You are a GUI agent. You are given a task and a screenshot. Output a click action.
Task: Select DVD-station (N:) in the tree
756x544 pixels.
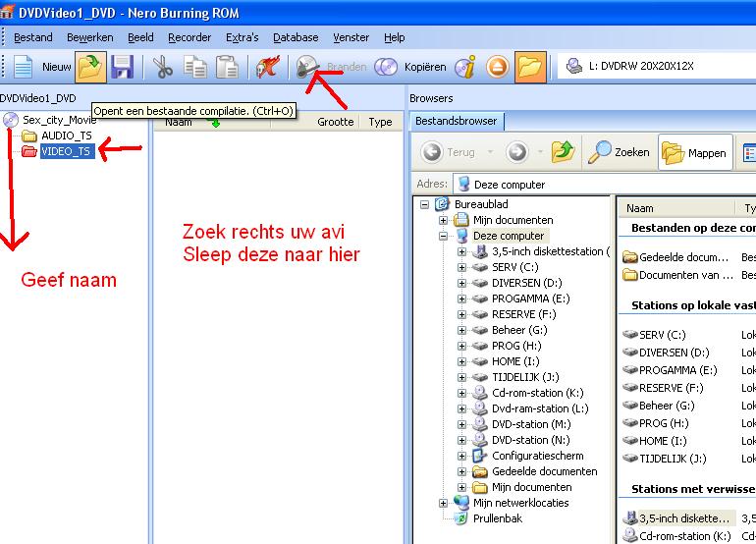[531, 440]
